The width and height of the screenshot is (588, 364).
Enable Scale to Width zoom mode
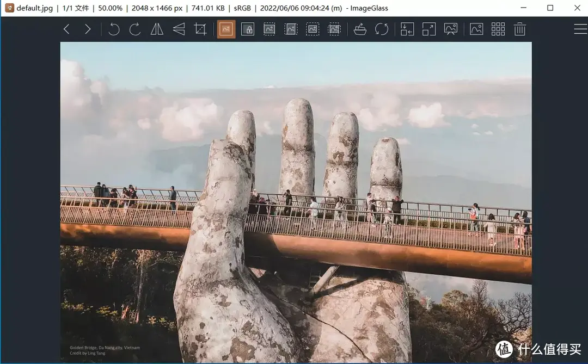[x=269, y=29]
